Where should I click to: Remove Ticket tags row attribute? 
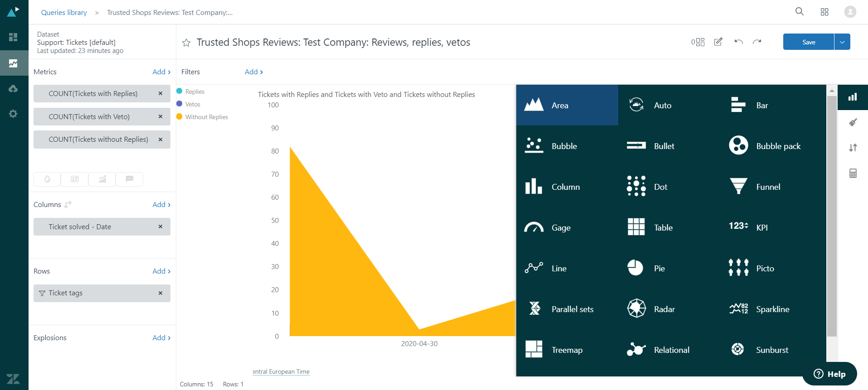[160, 293]
